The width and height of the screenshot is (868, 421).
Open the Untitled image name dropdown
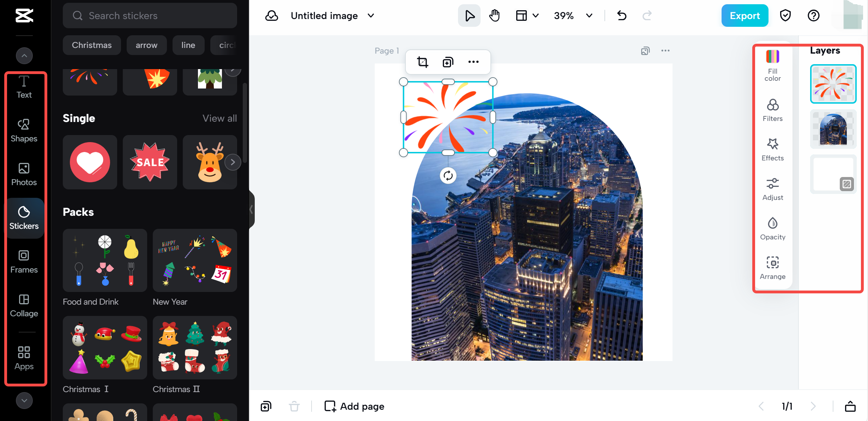point(371,16)
